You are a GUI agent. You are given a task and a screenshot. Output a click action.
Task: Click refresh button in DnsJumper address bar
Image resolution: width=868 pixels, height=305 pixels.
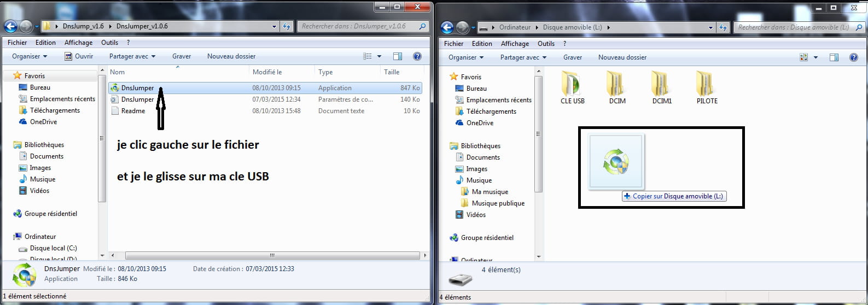[x=287, y=26]
